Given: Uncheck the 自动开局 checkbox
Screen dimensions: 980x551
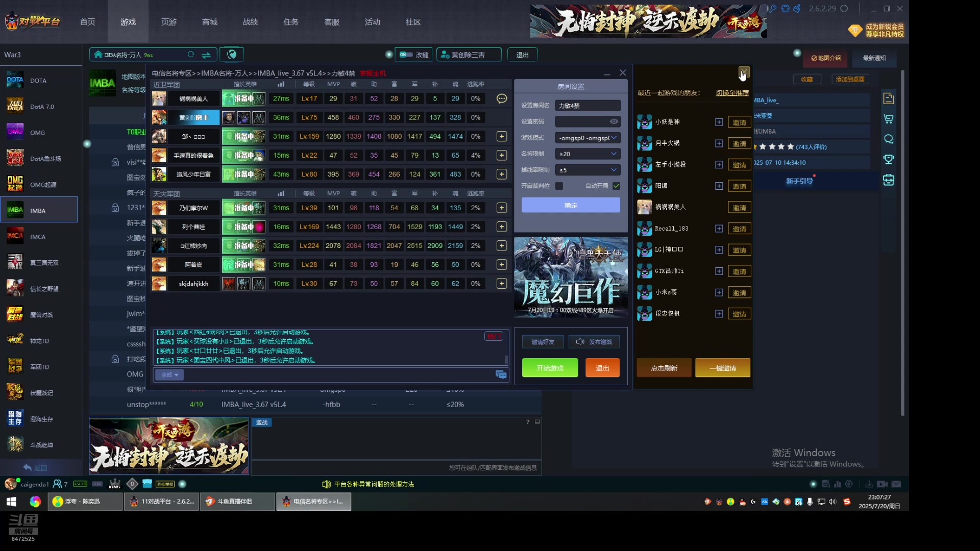Looking at the screenshot, I should pos(616,186).
